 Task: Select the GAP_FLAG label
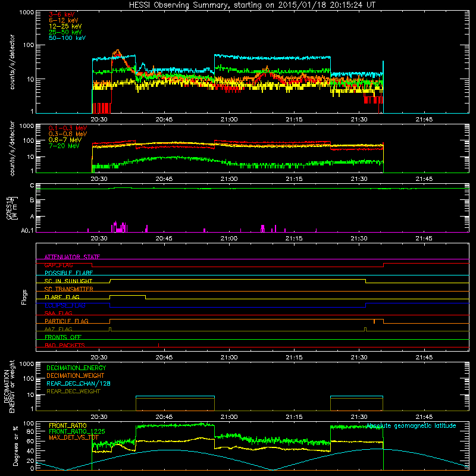coord(58,265)
